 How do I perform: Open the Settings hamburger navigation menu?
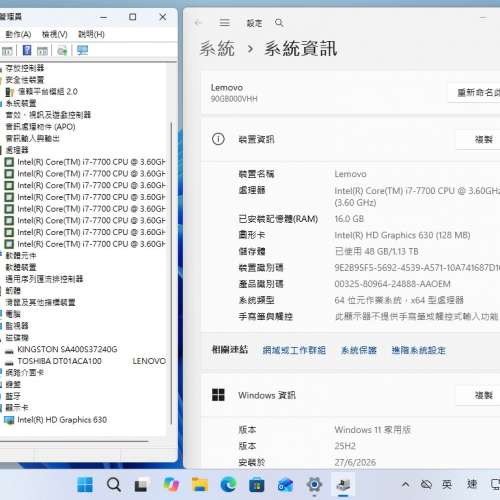[225, 23]
